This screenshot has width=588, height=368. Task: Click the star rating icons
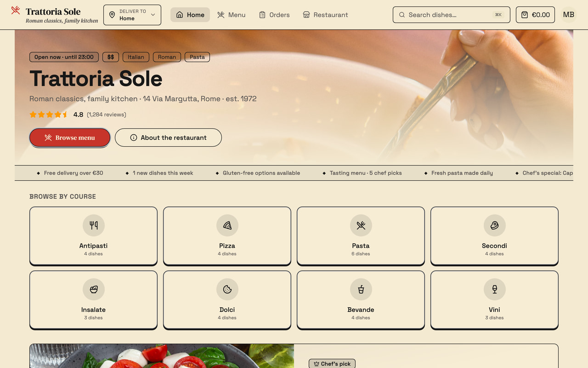pos(49,115)
